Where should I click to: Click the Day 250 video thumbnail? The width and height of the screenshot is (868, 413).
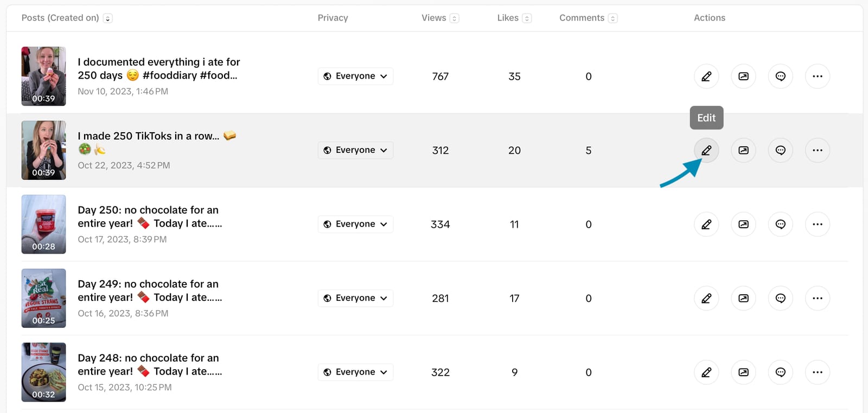[x=43, y=224]
